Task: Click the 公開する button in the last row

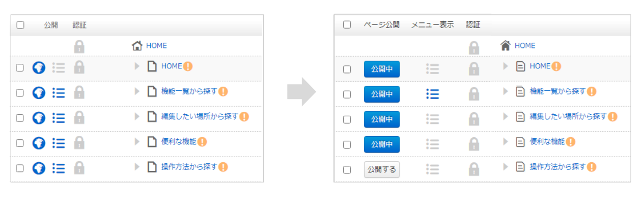Action: click(382, 169)
